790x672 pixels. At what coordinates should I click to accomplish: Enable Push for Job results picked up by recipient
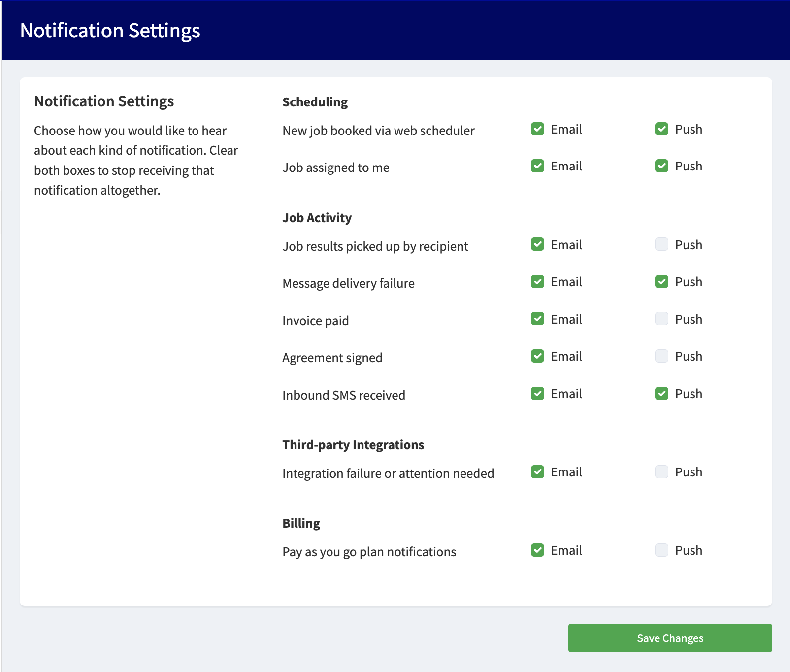coord(661,244)
